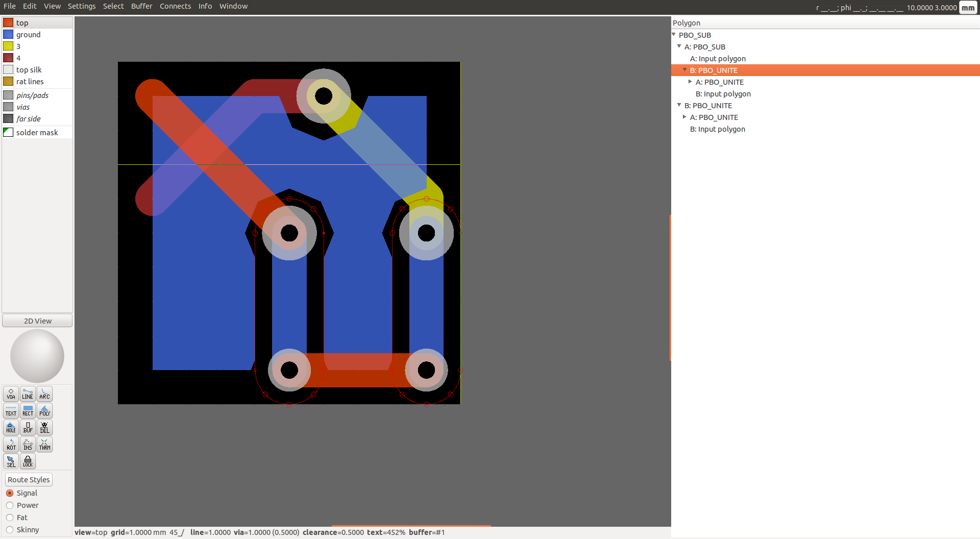Toggle vias visibility
The height and width of the screenshot is (539, 980).
[8, 107]
